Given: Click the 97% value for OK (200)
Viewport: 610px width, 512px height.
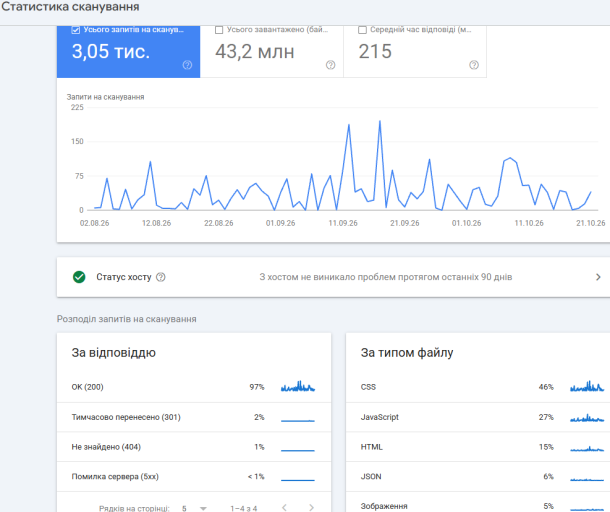Looking at the screenshot, I should click(x=257, y=387).
